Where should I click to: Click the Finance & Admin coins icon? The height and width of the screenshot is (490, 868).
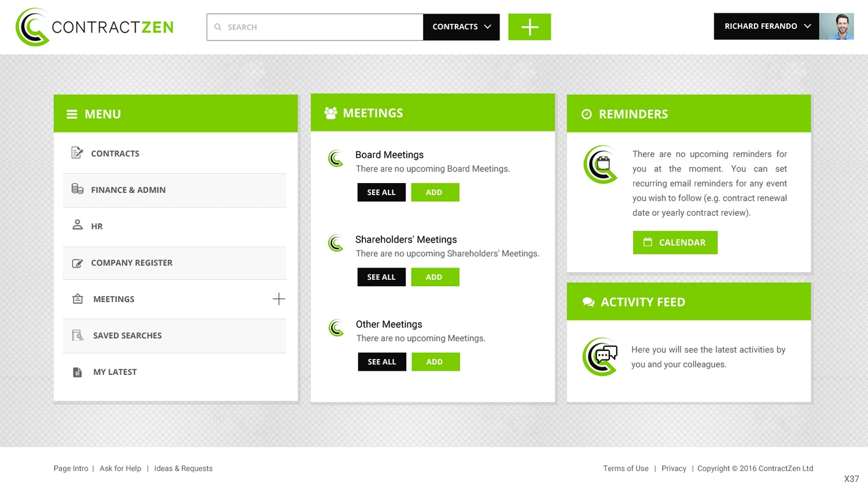coord(78,189)
